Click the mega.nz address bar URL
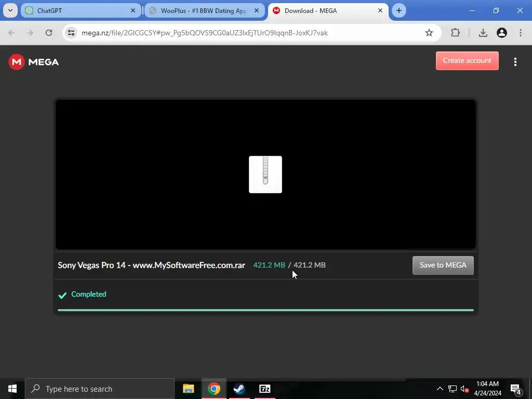 tap(205, 33)
